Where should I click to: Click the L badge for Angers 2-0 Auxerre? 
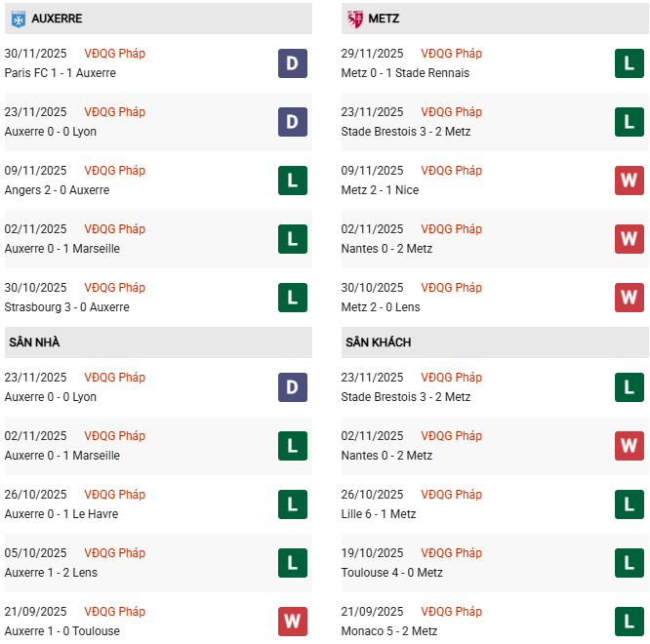[x=292, y=181]
